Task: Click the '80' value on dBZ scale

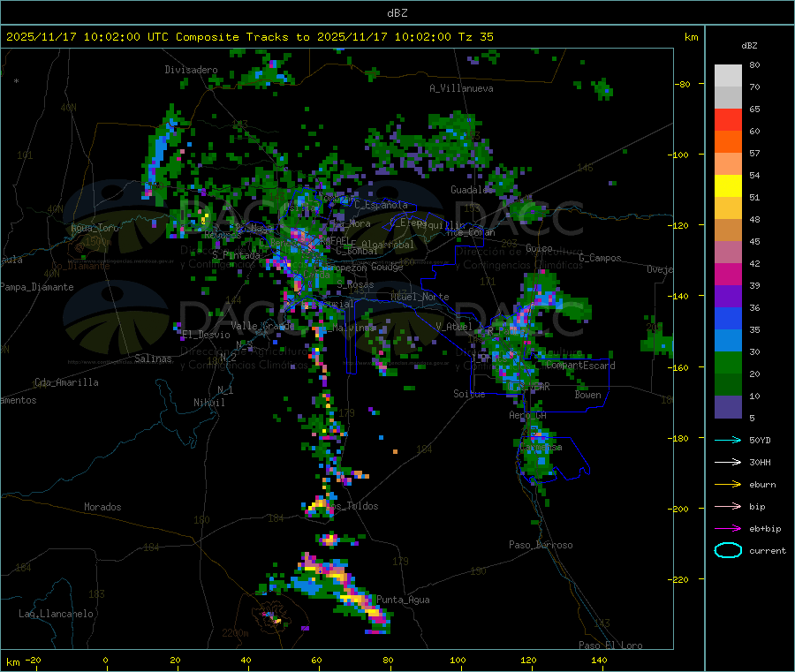Action: (754, 64)
